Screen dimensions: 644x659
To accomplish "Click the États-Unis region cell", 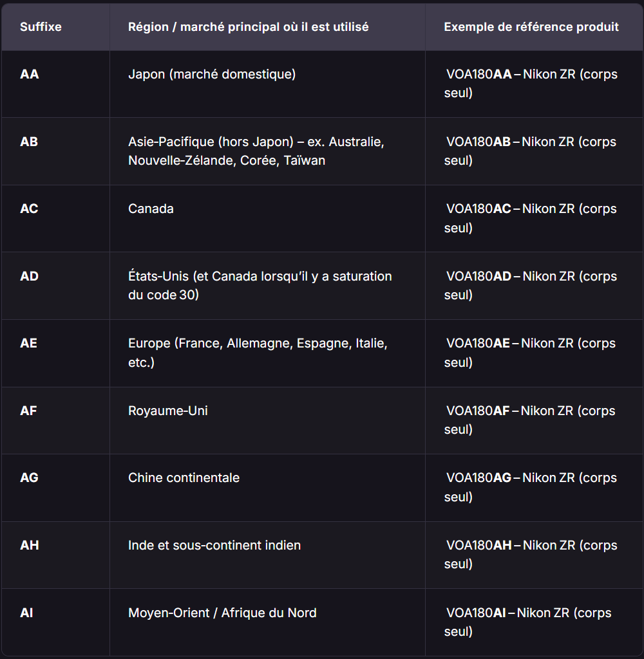I will 260,285.
